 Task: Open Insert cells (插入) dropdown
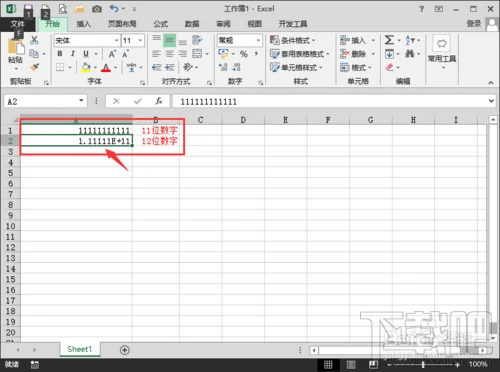pyautogui.click(x=373, y=41)
